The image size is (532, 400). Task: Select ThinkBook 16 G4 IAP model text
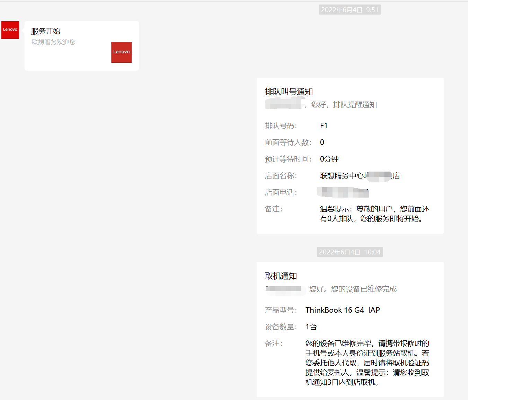343,310
